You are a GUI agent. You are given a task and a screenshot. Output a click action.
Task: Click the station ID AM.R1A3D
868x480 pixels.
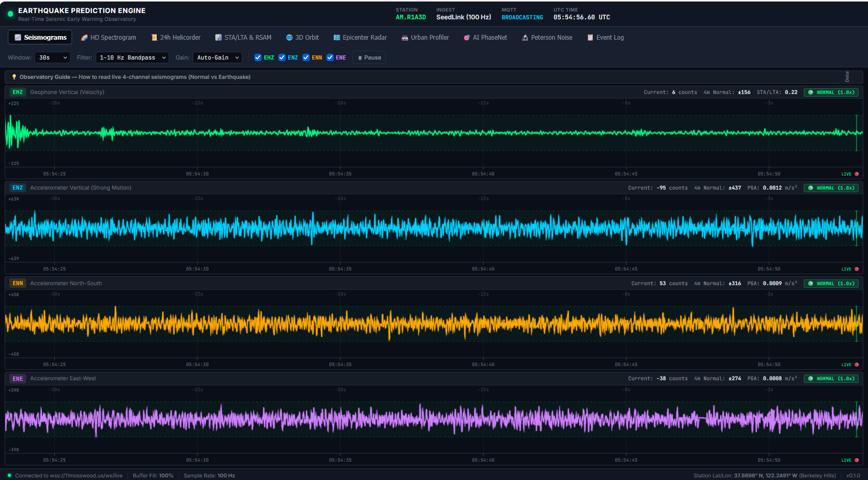410,17
